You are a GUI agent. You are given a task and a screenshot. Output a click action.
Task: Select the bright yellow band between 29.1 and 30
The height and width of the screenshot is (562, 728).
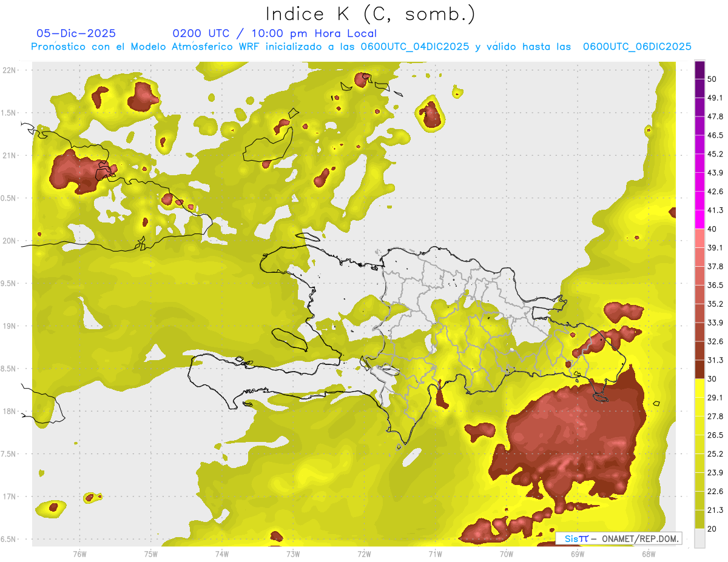(x=700, y=388)
